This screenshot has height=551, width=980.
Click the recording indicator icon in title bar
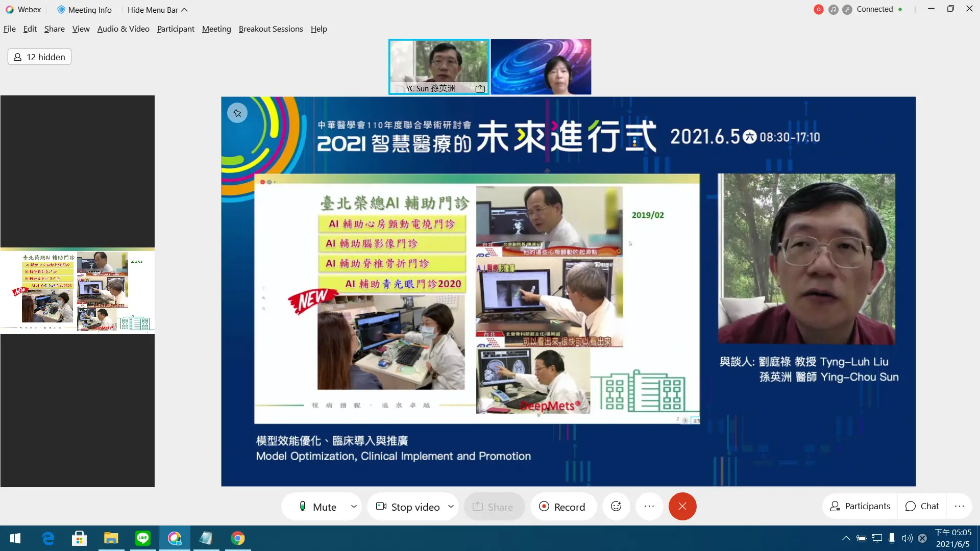coord(818,9)
